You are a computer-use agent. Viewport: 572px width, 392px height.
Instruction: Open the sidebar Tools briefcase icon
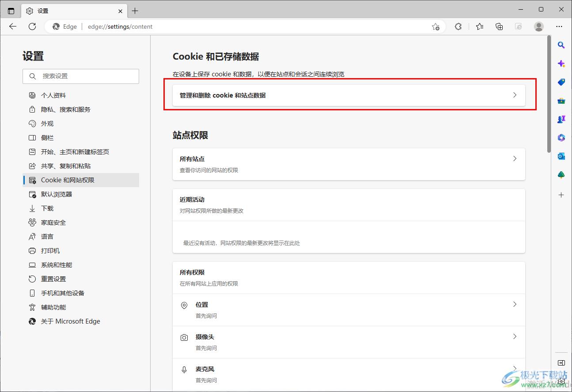coord(561,101)
